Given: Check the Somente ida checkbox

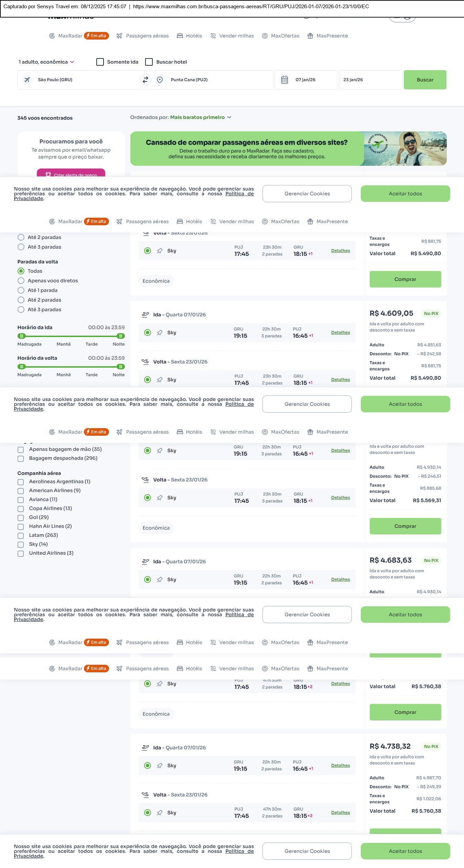Looking at the screenshot, I should point(100,62).
